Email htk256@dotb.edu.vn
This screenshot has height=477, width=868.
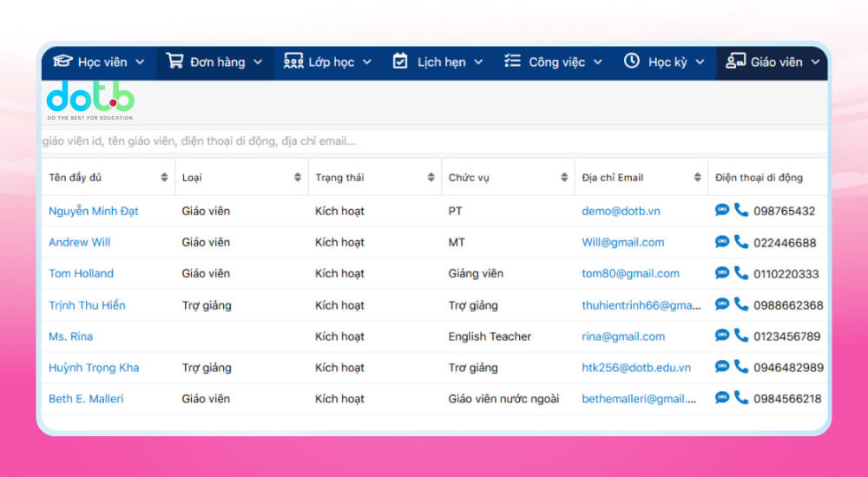point(636,368)
